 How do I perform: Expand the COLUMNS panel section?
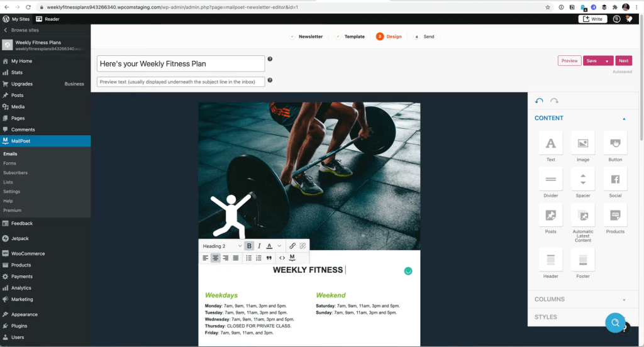coord(580,299)
